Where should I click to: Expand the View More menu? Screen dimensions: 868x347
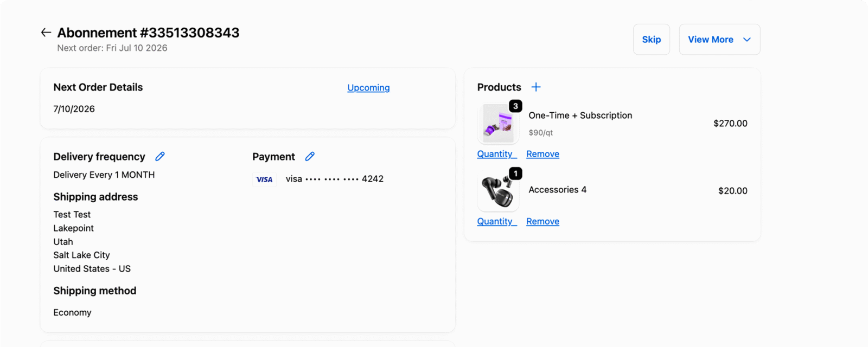pyautogui.click(x=719, y=40)
